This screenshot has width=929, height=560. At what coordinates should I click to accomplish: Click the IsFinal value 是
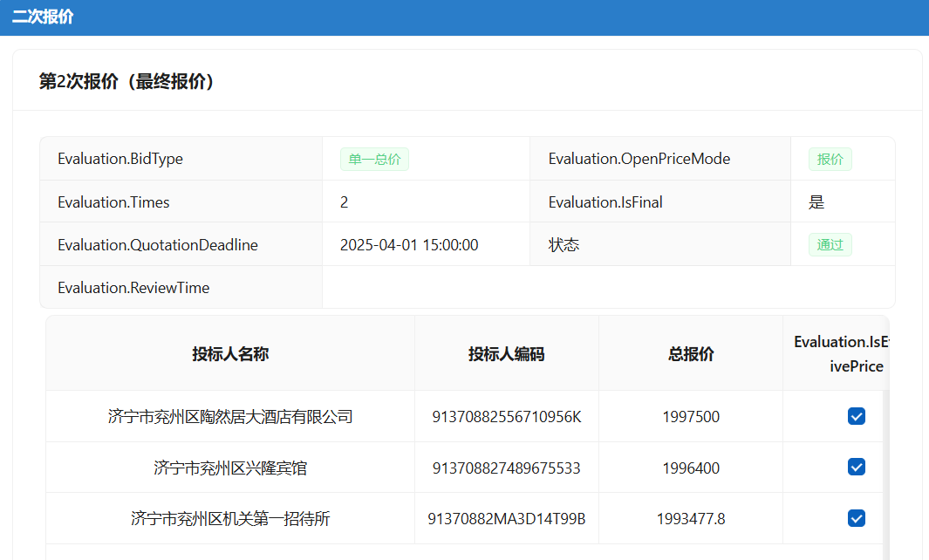point(816,202)
